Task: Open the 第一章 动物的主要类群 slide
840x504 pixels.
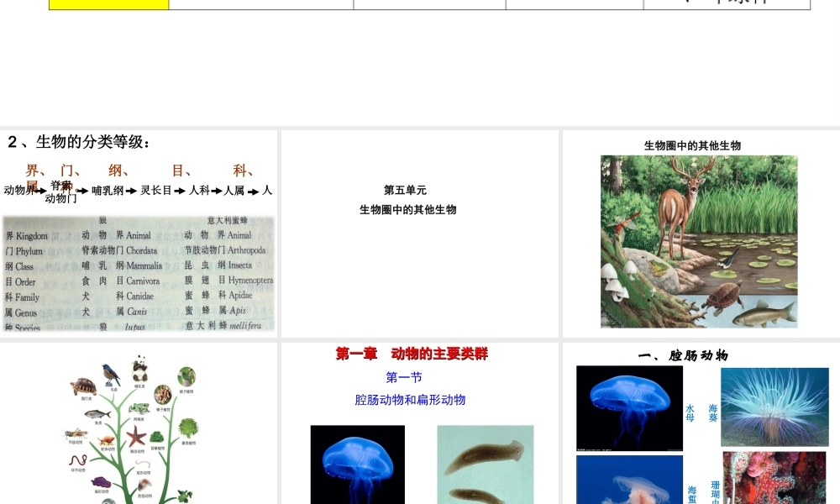Action: 419,423
